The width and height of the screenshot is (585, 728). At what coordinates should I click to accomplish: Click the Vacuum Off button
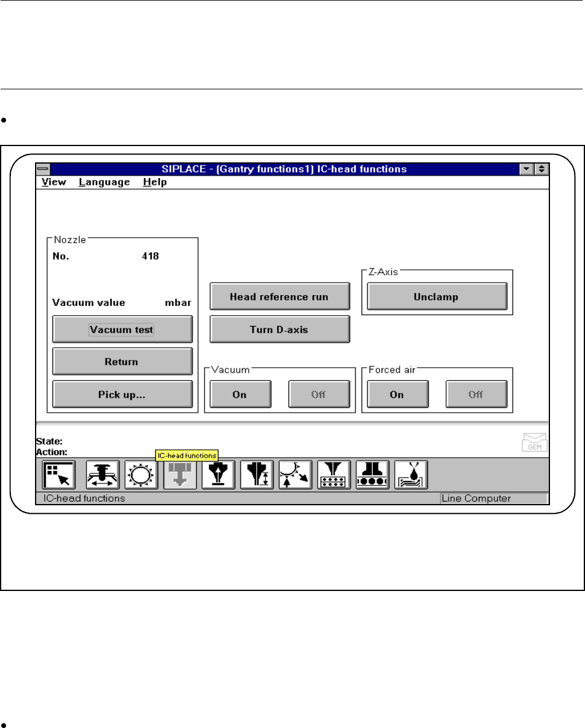tap(319, 394)
